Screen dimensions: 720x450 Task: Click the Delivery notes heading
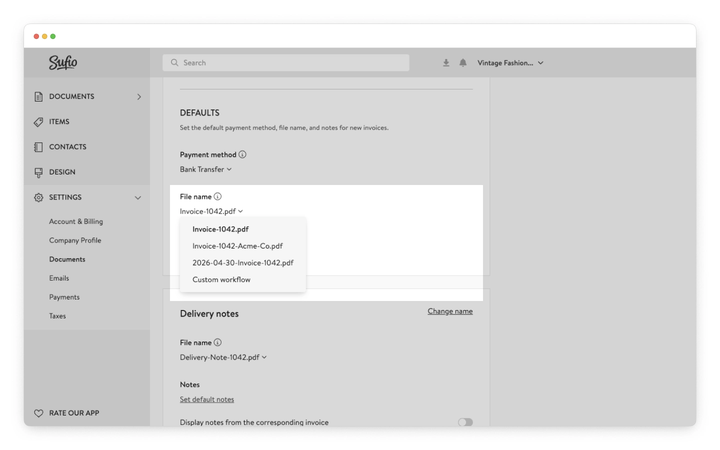pos(209,314)
